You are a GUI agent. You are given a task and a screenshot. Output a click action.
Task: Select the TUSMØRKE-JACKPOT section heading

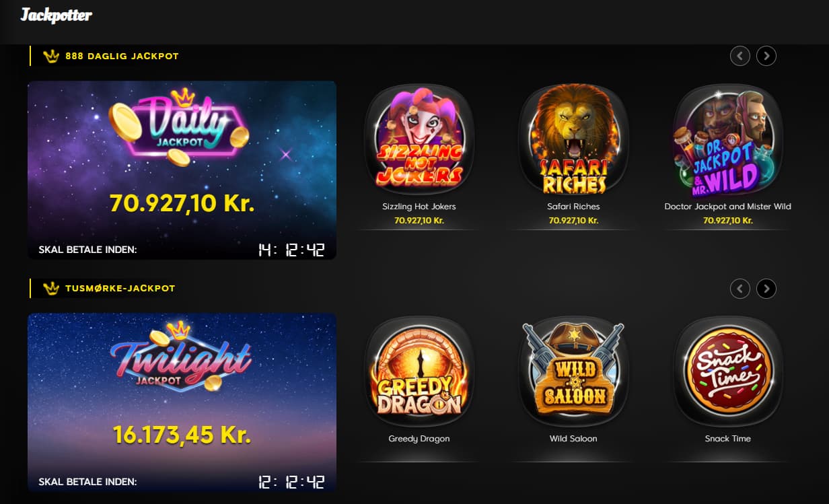tap(120, 288)
